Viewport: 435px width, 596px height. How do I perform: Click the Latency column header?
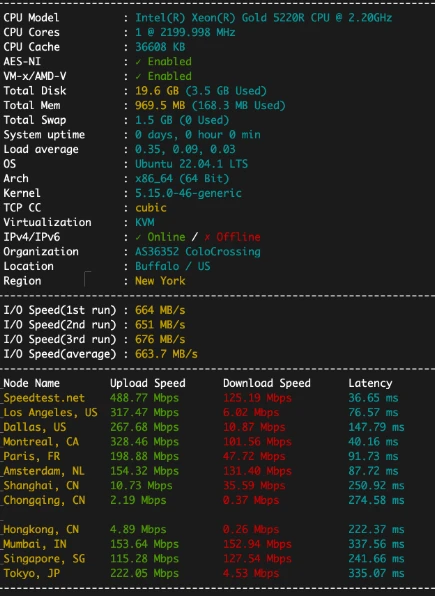[370, 383]
